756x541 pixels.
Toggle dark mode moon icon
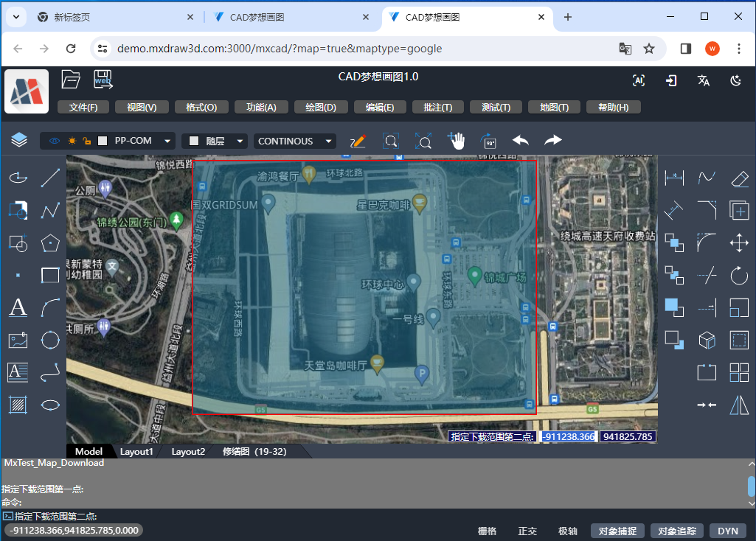[736, 80]
